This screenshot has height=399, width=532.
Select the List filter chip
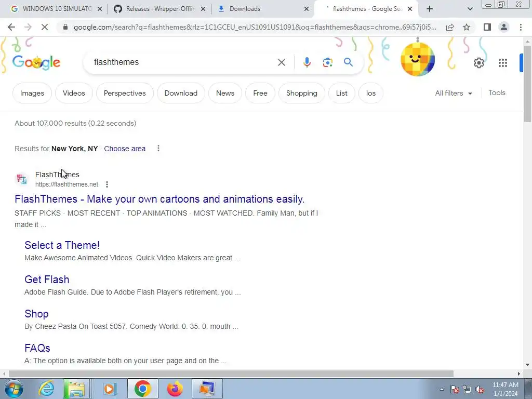tap(342, 93)
